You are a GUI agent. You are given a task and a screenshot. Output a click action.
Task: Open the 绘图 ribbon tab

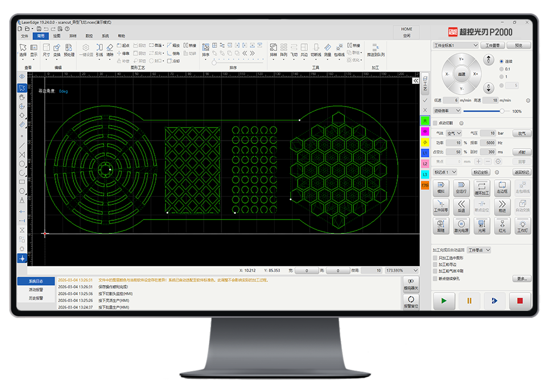point(56,36)
